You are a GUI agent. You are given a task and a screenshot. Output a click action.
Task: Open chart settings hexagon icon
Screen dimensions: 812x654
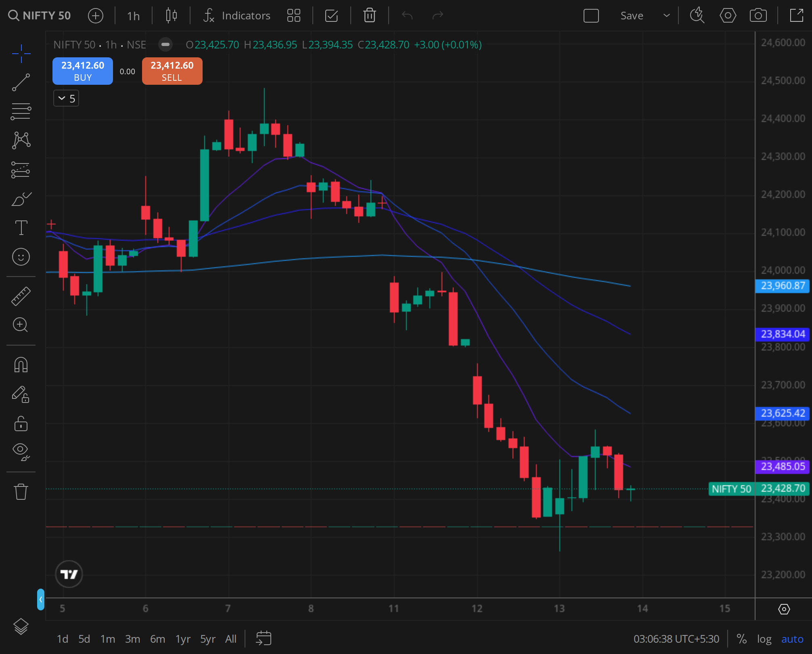728,16
